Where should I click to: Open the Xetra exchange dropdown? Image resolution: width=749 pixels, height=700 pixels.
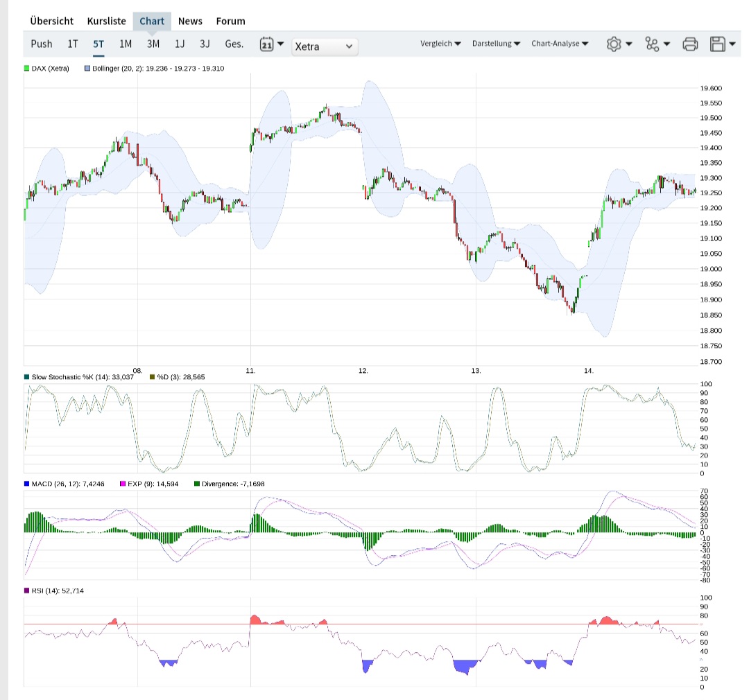tap(325, 46)
